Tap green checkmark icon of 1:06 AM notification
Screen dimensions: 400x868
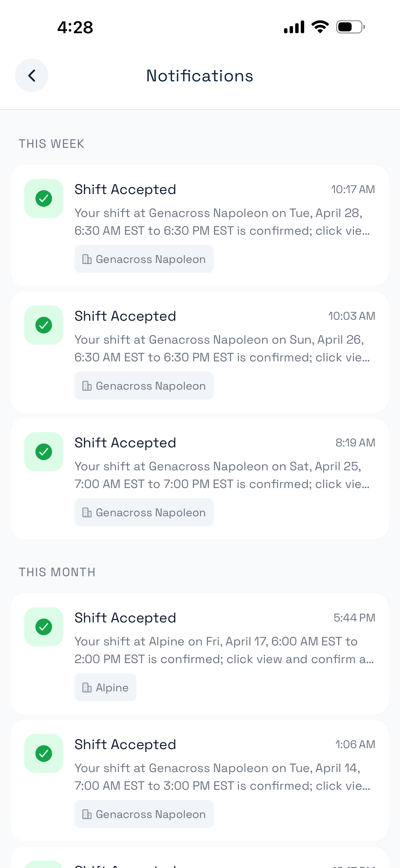coord(44,754)
